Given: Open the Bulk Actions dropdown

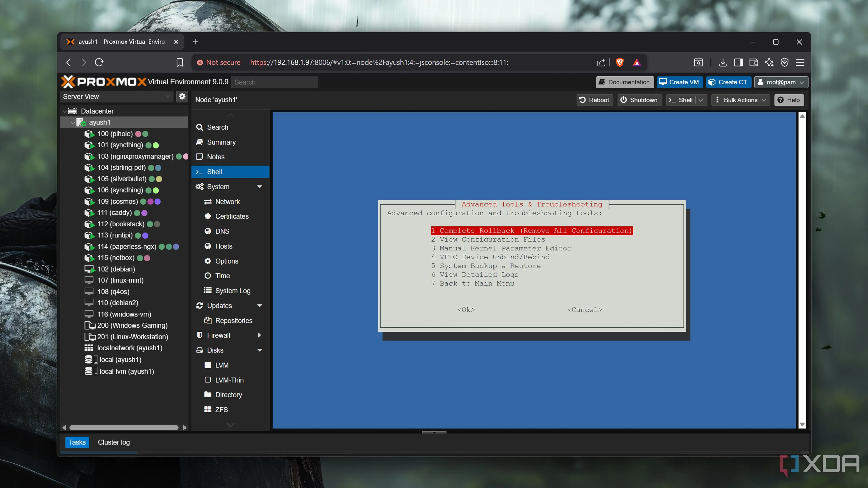Looking at the screenshot, I should (741, 100).
